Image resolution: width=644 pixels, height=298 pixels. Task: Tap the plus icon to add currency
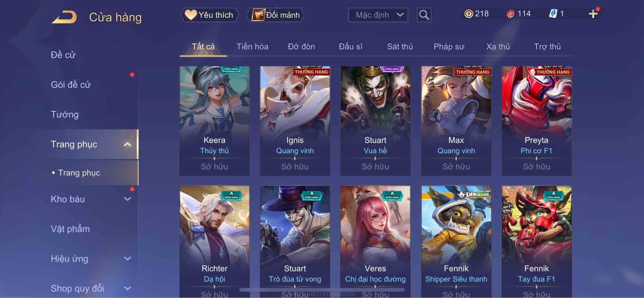(593, 14)
